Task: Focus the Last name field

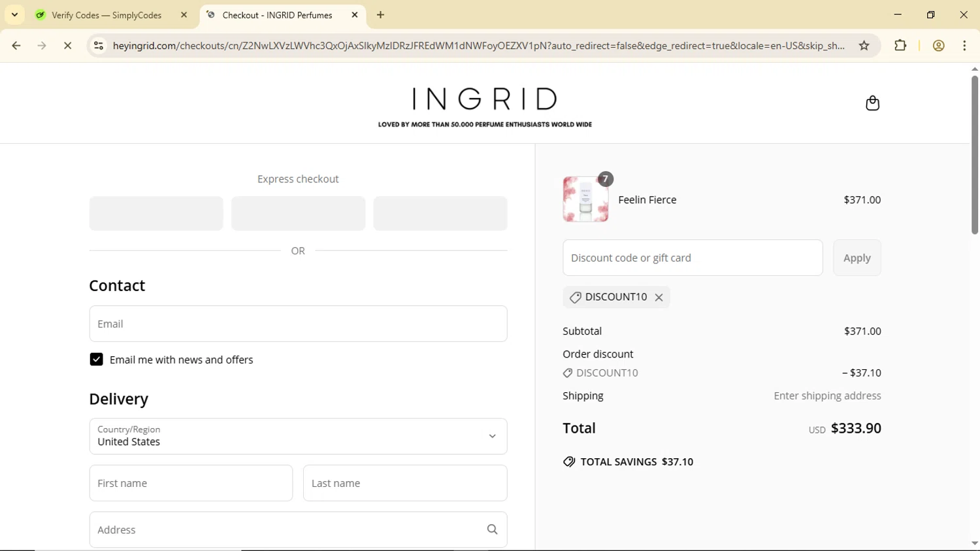Action: (405, 483)
